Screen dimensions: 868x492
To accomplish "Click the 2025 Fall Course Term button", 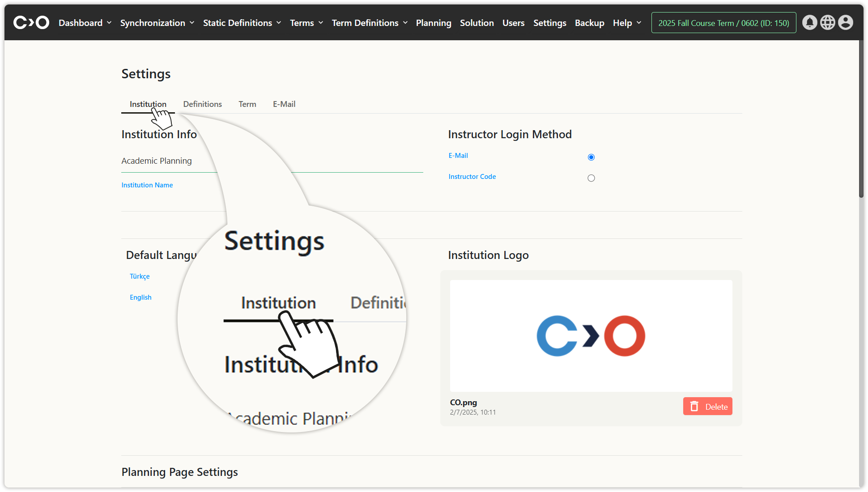I will 723,23.
